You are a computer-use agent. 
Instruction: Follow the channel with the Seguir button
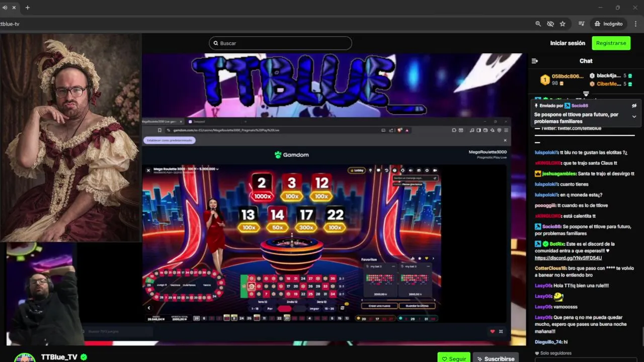[x=454, y=358]
